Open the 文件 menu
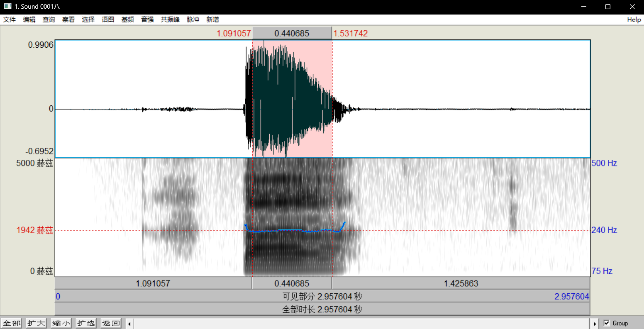 (10, 19)
